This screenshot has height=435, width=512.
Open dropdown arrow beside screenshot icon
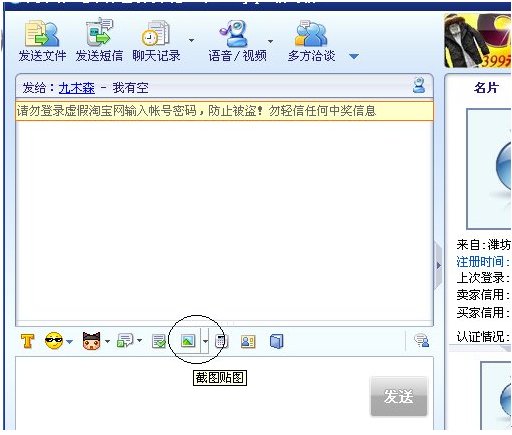(205, 341)
